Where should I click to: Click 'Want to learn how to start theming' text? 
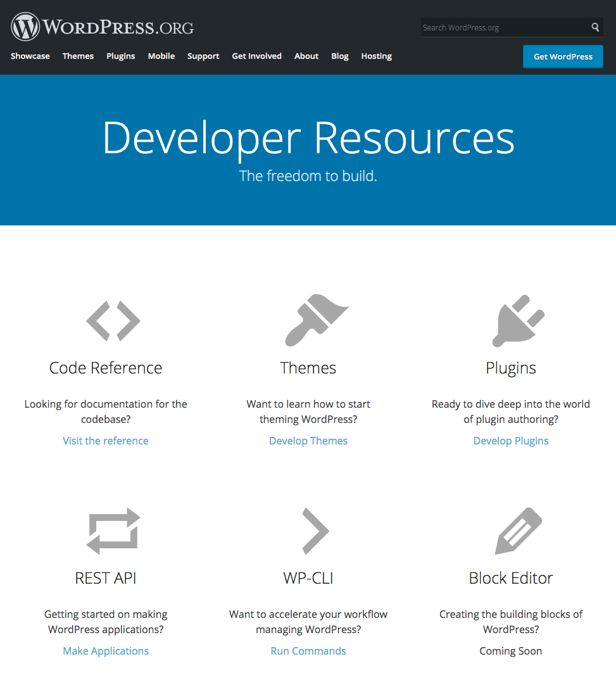click(x=308, y=412)
